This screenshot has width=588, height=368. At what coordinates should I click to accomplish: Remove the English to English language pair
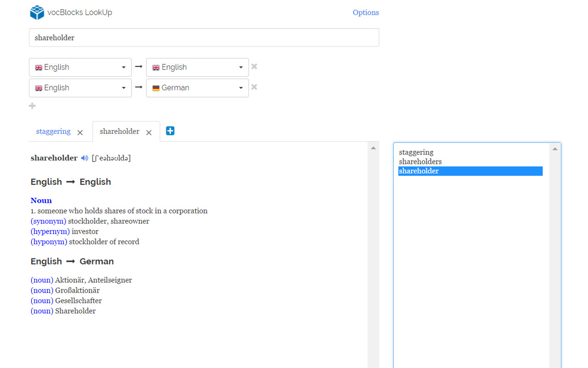[x=254, y=67]
